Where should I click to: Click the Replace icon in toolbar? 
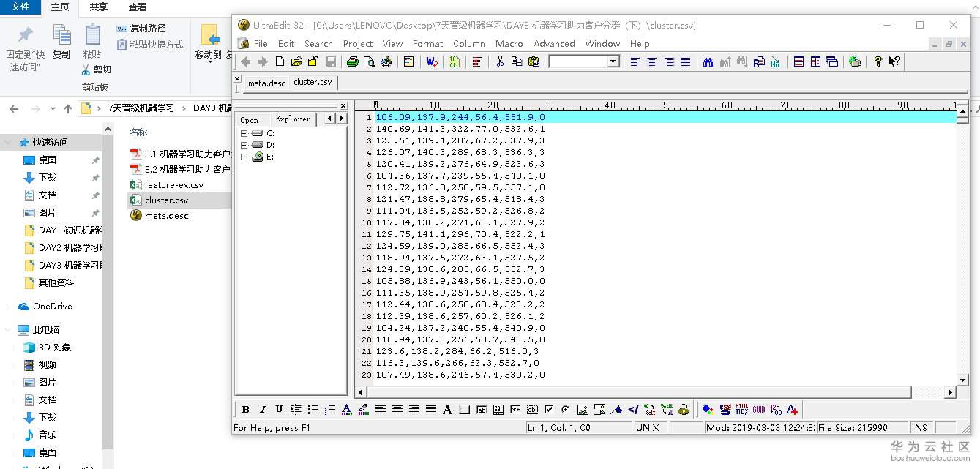pyautogui.click(x=759, y=61)
